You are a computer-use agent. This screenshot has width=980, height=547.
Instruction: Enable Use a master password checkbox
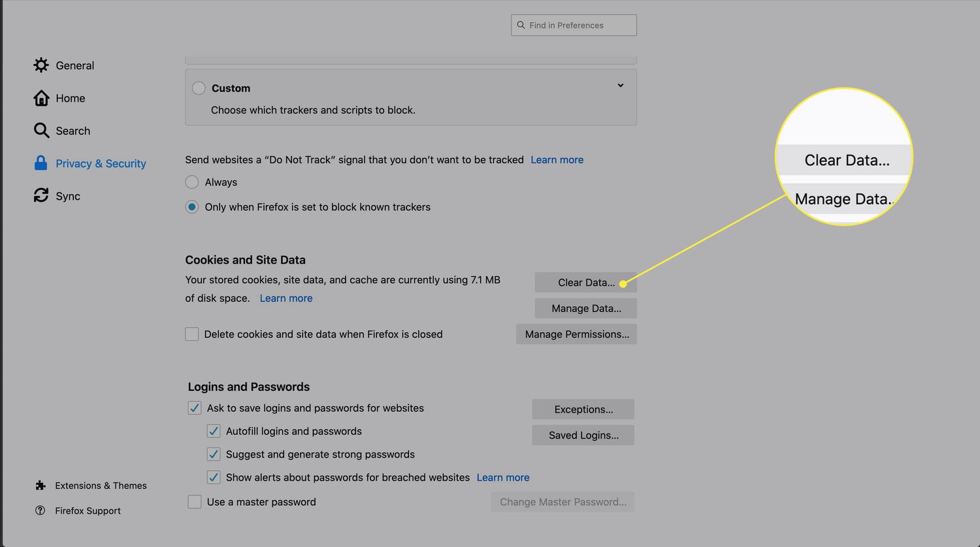point(195,502)
